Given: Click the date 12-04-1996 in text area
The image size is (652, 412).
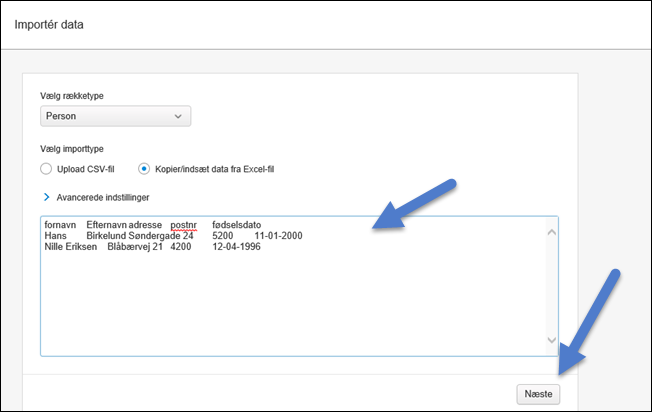Looking at the screenshot, I should point(237,247).
